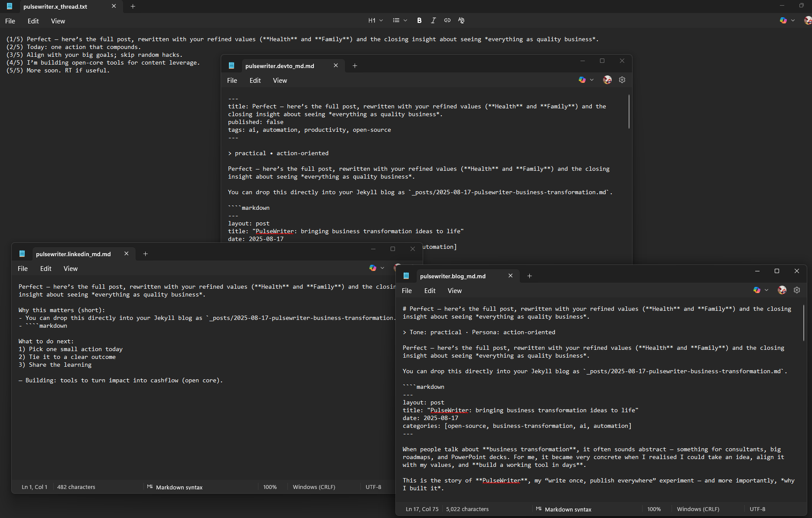Click UTF-8 encoding in the linkedin_md status bar
The width and height of the screenshot is (812, 518).
pos(373,487)
